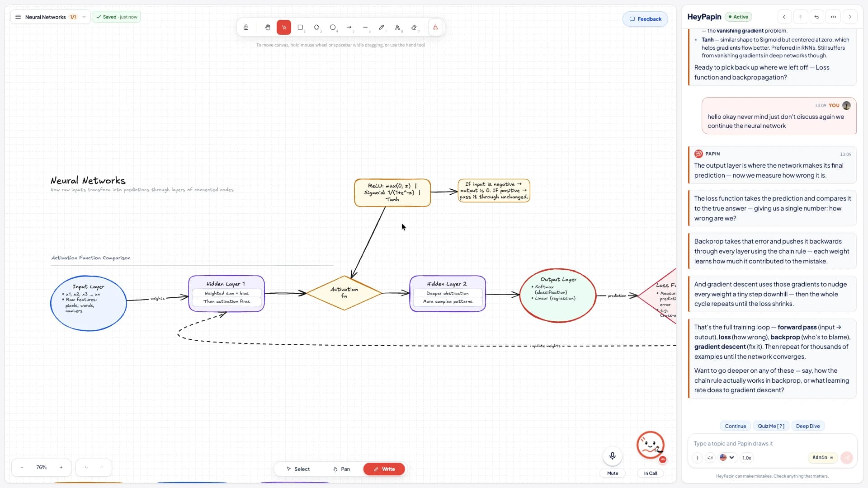
Task: Open the US flag language dropdown
Action: 727,458
